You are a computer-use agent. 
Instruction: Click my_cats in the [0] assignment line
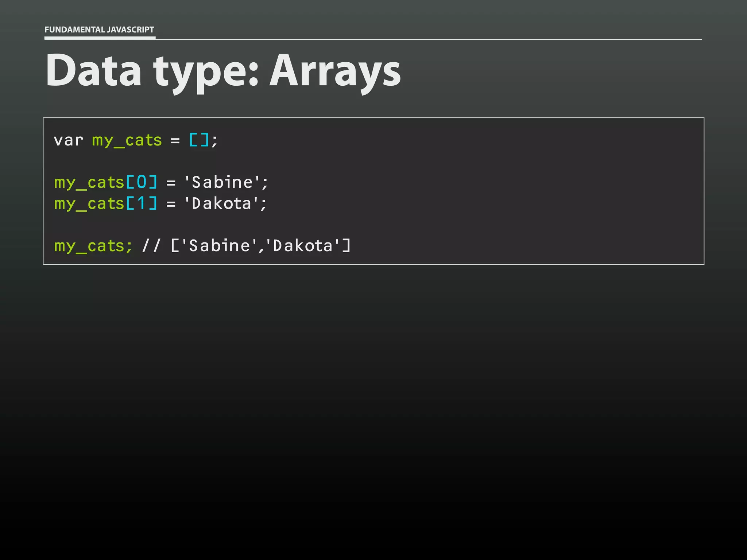[x=89, y=183]
